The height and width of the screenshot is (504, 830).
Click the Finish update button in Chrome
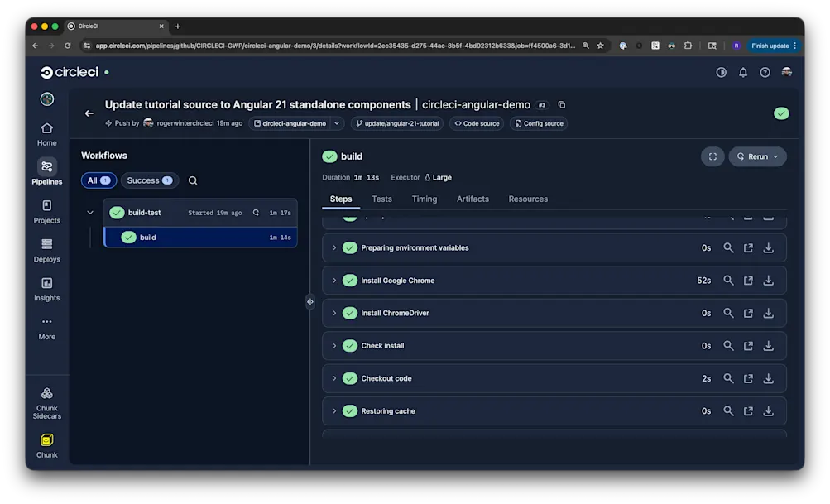click(773, 46)
